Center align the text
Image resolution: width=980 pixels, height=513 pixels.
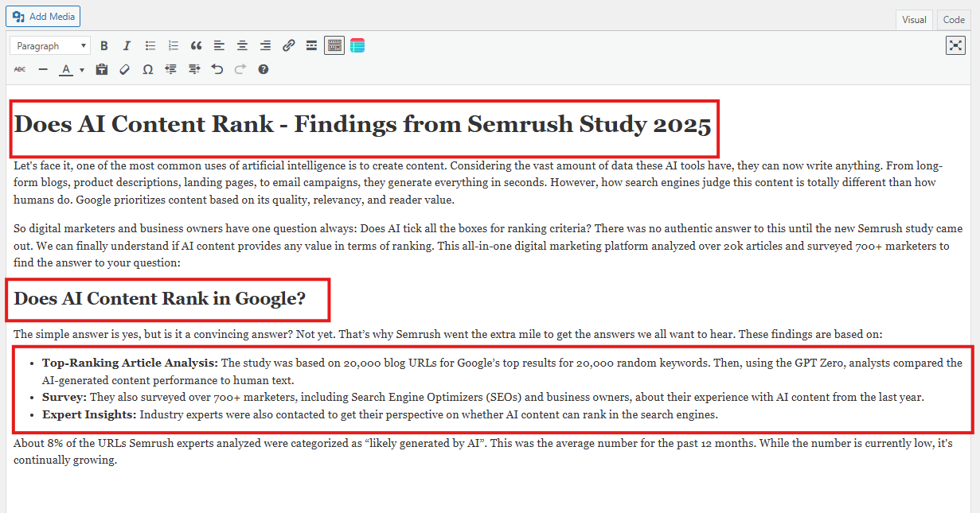pyautogui.click(x=242, y=46)
